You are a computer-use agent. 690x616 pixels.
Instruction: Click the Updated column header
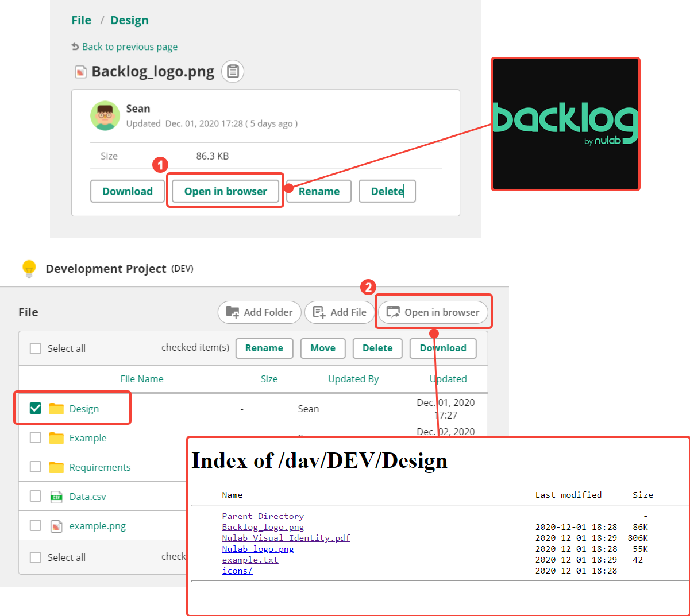(x=448, y=379)
